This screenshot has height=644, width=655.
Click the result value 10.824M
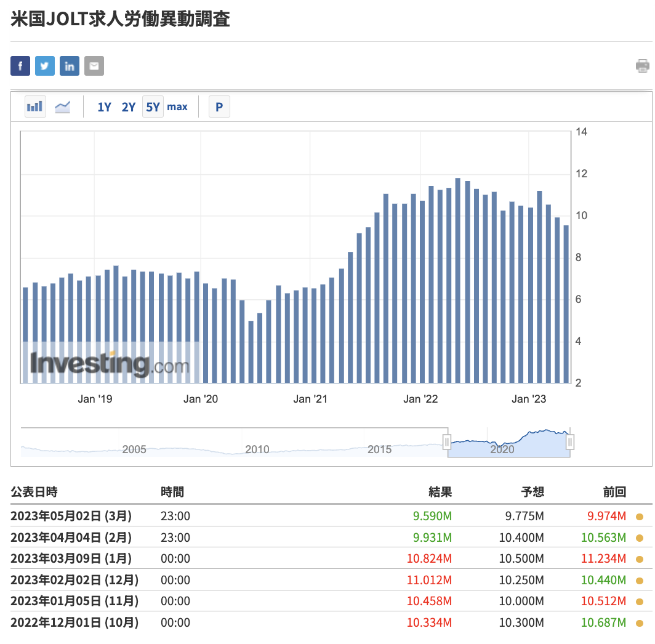pyautogui.click(x=430, y=558)
